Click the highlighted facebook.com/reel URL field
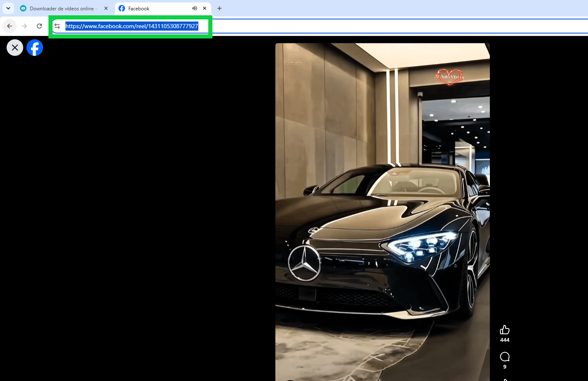This screenshot has height=381, width=588. point(132,26)
